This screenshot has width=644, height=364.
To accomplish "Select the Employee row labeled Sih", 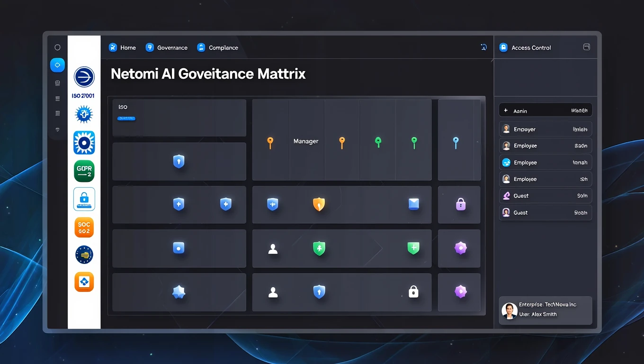I will tap(546, 179).
